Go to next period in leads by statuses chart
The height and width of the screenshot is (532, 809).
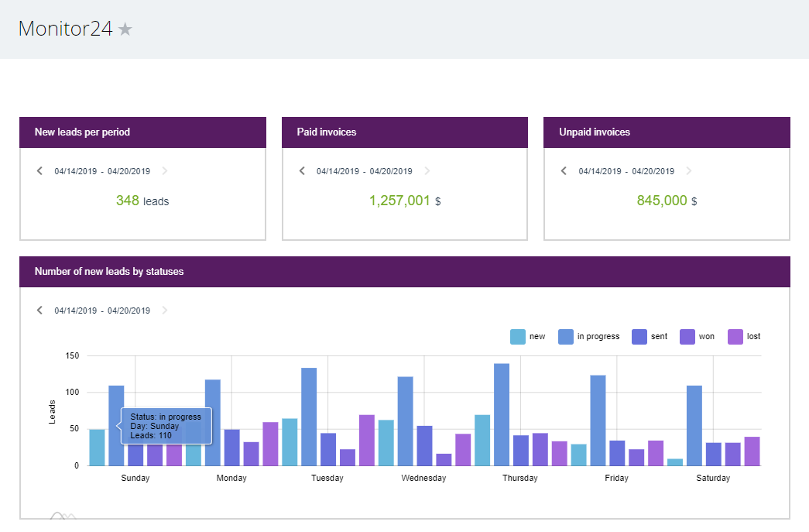pos(164,311)
